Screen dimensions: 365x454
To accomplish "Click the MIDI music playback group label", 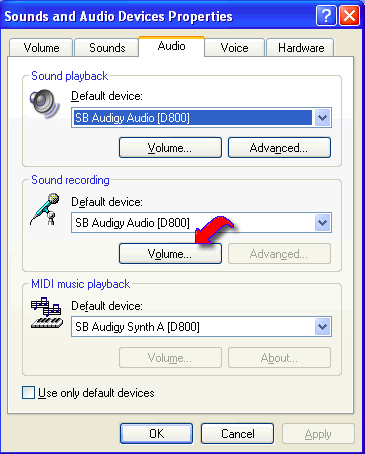I will pyautogui.click(x=80, y=284).
